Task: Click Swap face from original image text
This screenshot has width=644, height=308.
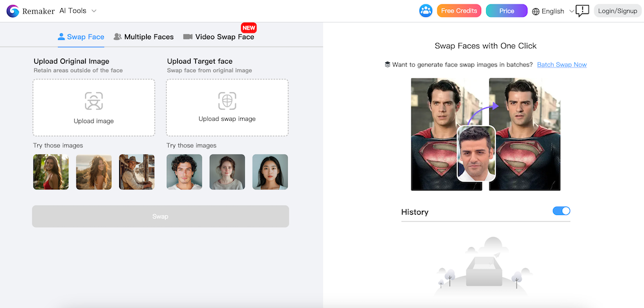Action: pos(209,71)
